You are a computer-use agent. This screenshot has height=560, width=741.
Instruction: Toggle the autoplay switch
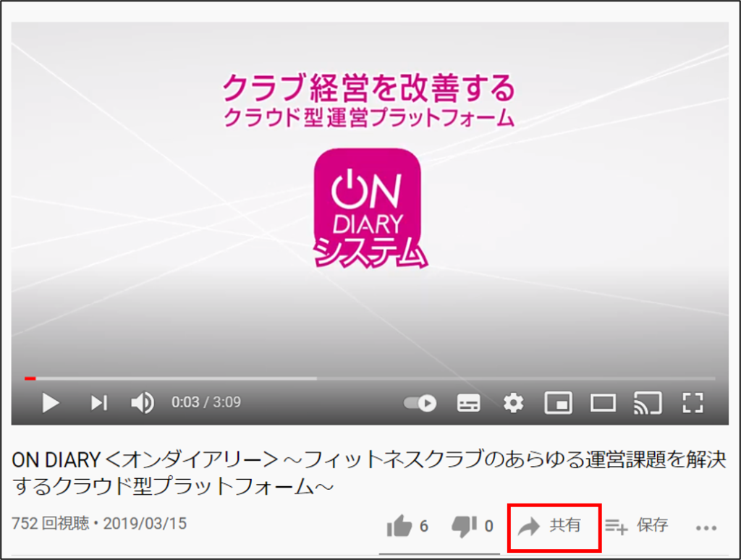coord(420,403)
